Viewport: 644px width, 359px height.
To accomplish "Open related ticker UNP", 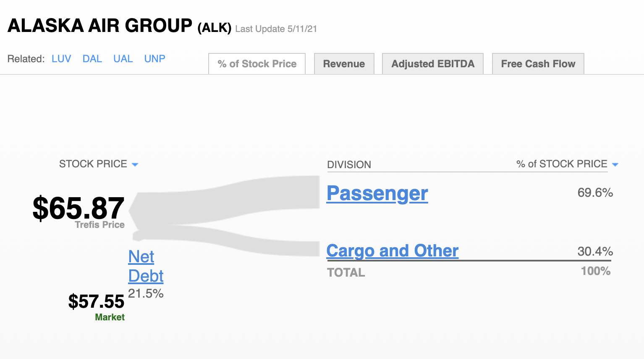I will pos(154,59).
